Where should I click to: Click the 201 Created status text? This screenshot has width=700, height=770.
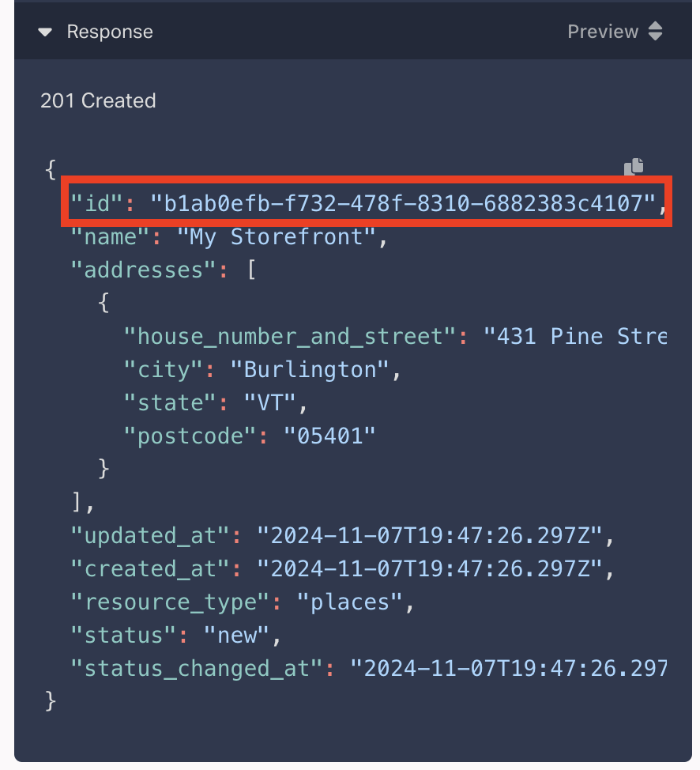pyautogui.click(x=98, y=100)
